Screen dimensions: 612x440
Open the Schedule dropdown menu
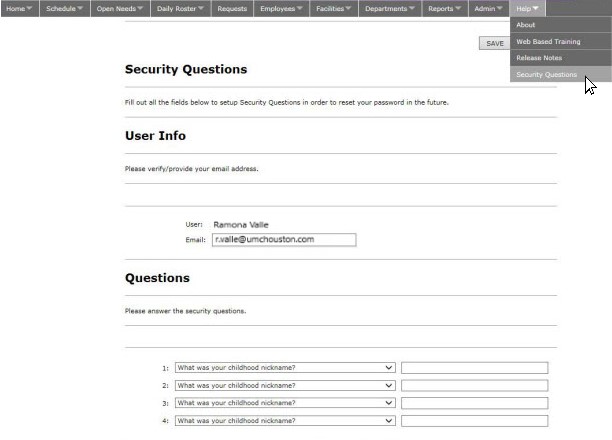(64, 8)
